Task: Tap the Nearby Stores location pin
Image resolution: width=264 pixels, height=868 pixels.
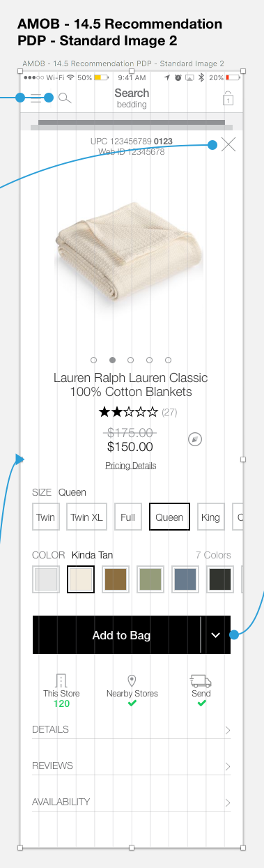Action: pyautogui.click(x=132, y=680)
